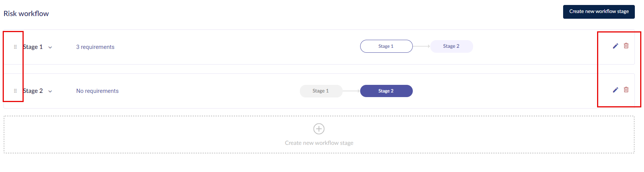644x172 pixels.
Task: Edit Stage 1 with the pencil icon
Action: [x=615, y=46]
